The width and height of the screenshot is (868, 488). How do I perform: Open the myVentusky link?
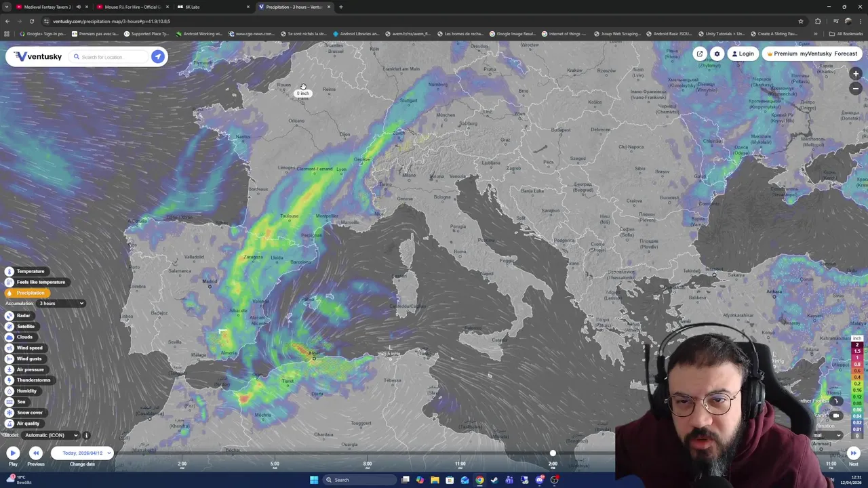click(816, 54)
